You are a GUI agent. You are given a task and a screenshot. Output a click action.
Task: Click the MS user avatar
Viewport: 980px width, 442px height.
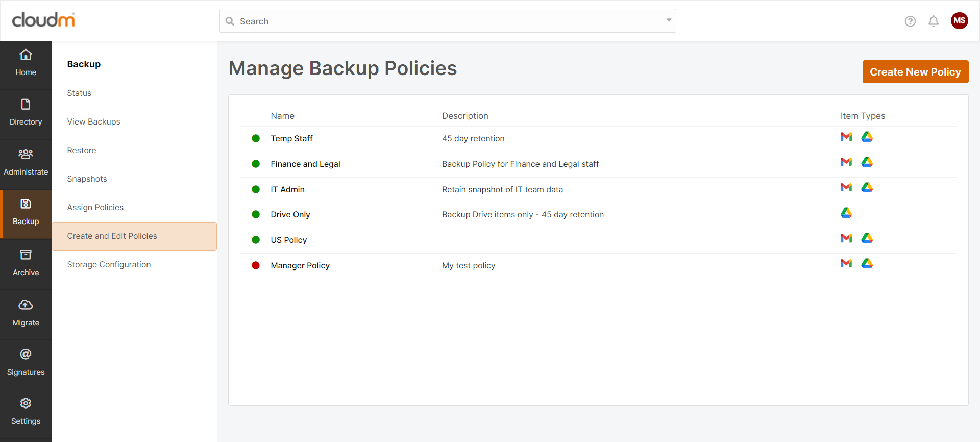click(x=959, y=20)
